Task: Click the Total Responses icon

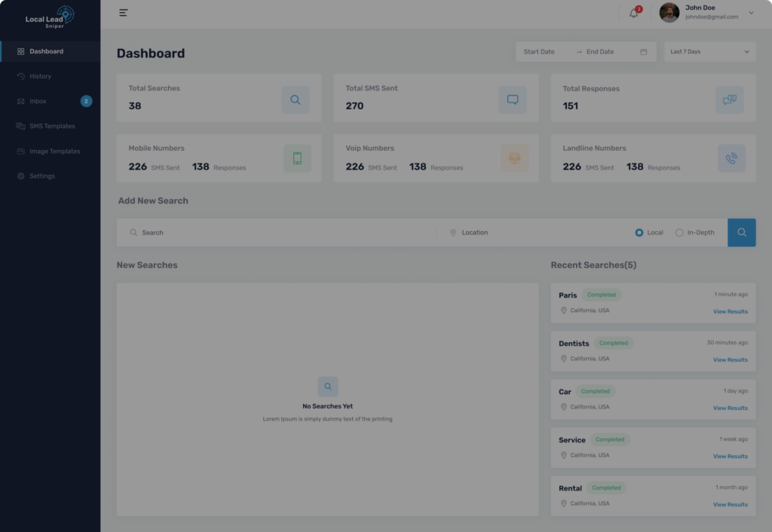Action: (729, 99)
